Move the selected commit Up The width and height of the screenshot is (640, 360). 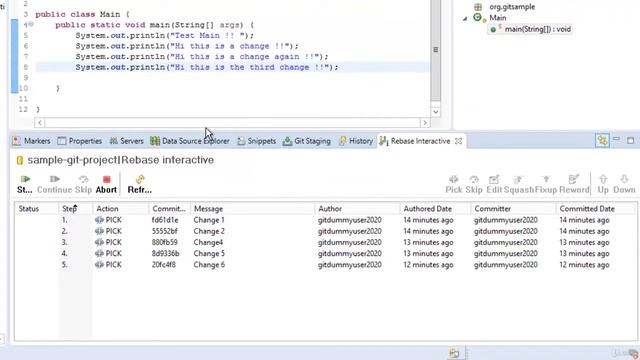pos(603,184)
